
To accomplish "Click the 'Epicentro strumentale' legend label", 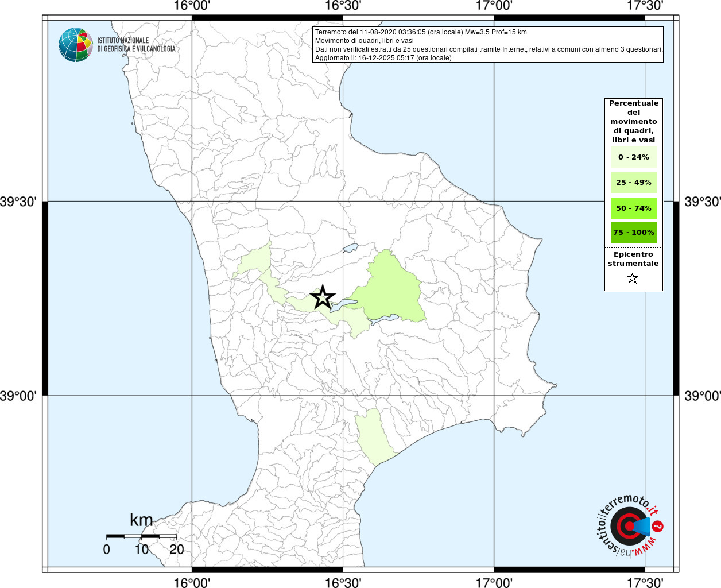I will point(633,258).
